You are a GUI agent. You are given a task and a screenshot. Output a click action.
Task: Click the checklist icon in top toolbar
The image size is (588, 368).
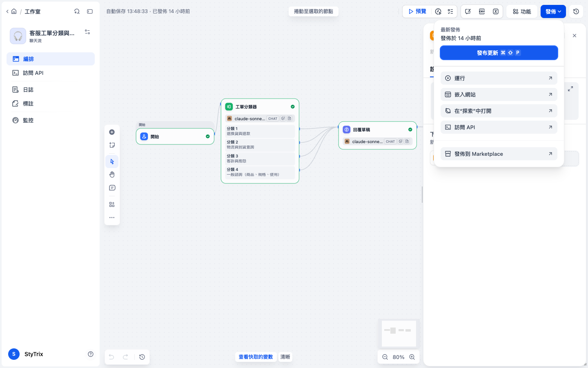point(450,11)
